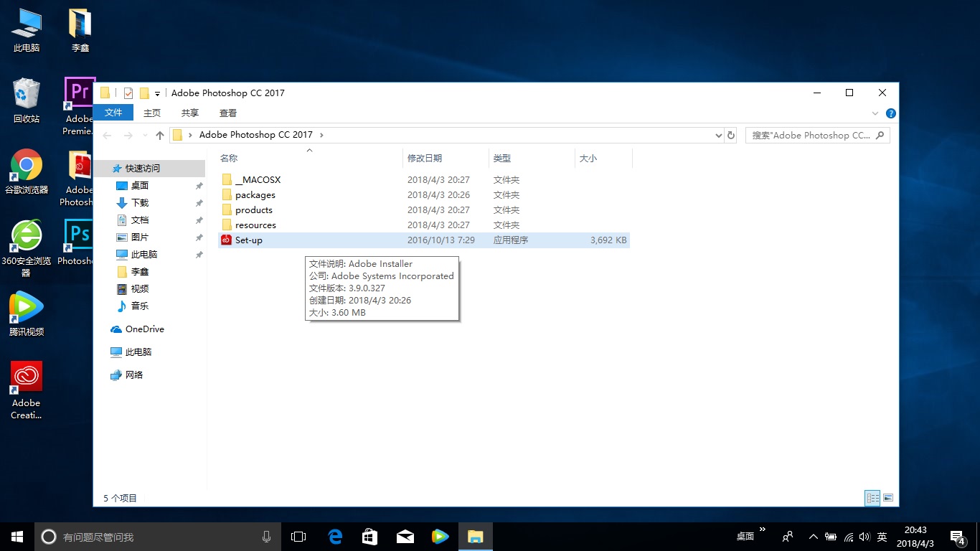Open quick access toolbar customize dropdown
980x551 pixels.
(157, 94)
